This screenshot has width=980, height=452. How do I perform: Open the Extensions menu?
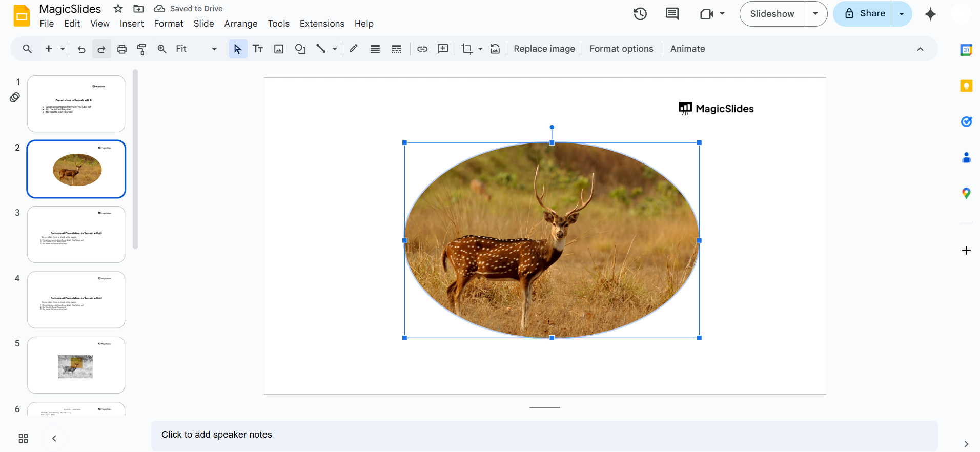(x=322, y=24)
